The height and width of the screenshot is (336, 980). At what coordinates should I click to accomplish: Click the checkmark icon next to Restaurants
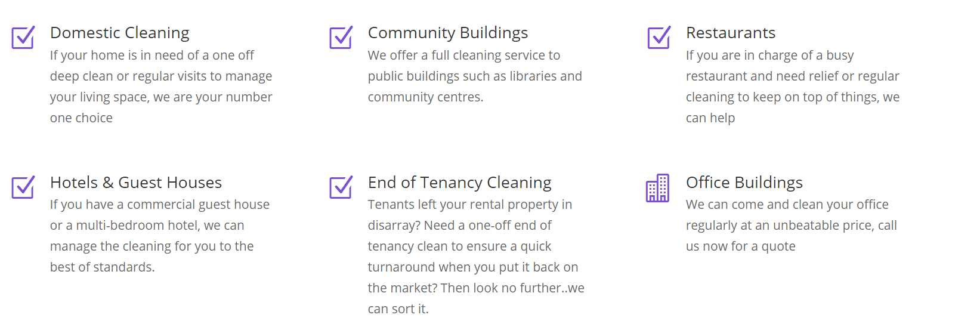659,37
